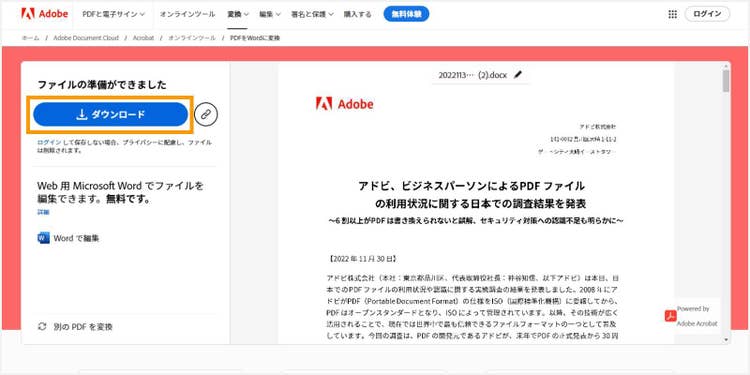Image resolution: width=750 pixels, height=375 pixels.
Task: Download the converted file with ダウンロード
Action: (110, 114)
